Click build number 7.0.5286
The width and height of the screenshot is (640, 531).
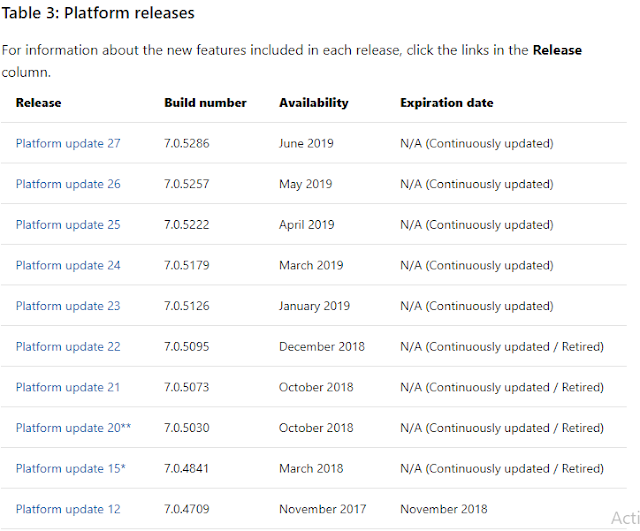tap(187, 143)
